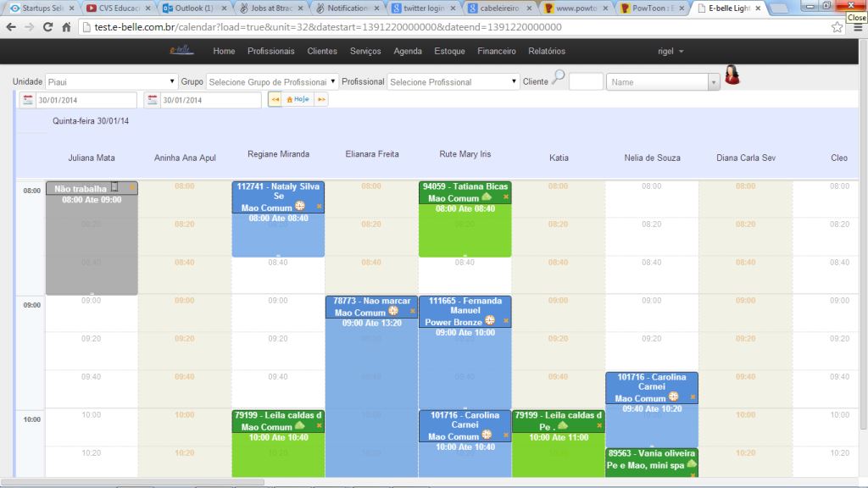
Task: Click the Cliente magnifying glass search icon
Action: coord(558,78)
